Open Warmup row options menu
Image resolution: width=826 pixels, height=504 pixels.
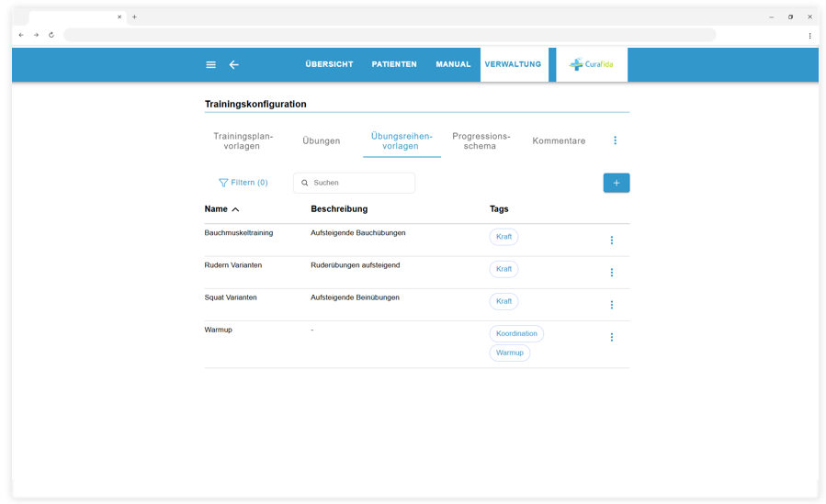click(x=612, y=337)
